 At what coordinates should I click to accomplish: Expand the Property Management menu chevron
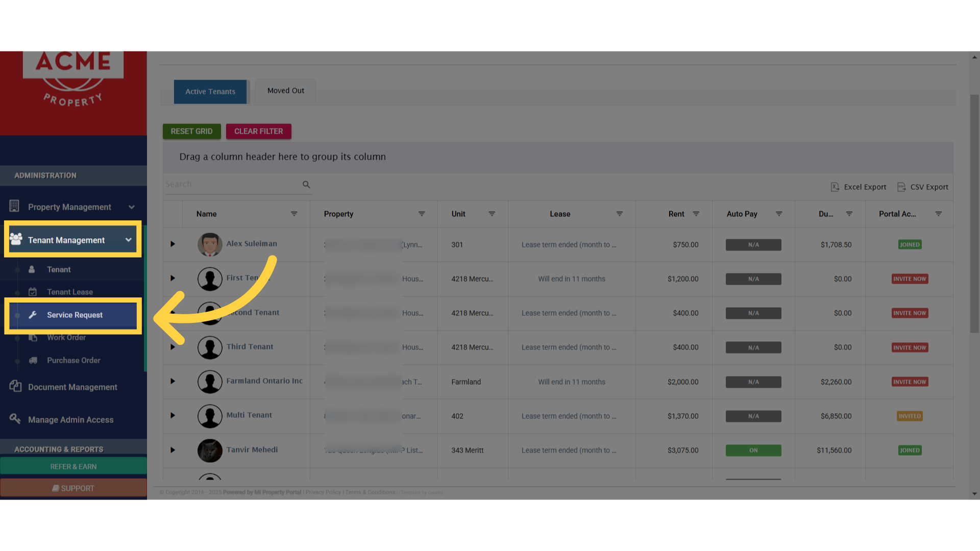point(132,207)
